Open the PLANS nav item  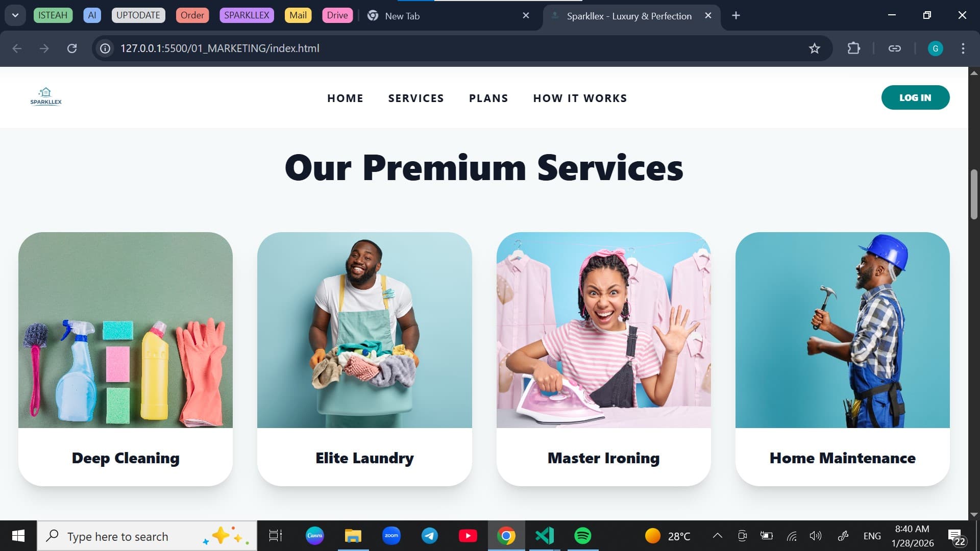point(488,98)
